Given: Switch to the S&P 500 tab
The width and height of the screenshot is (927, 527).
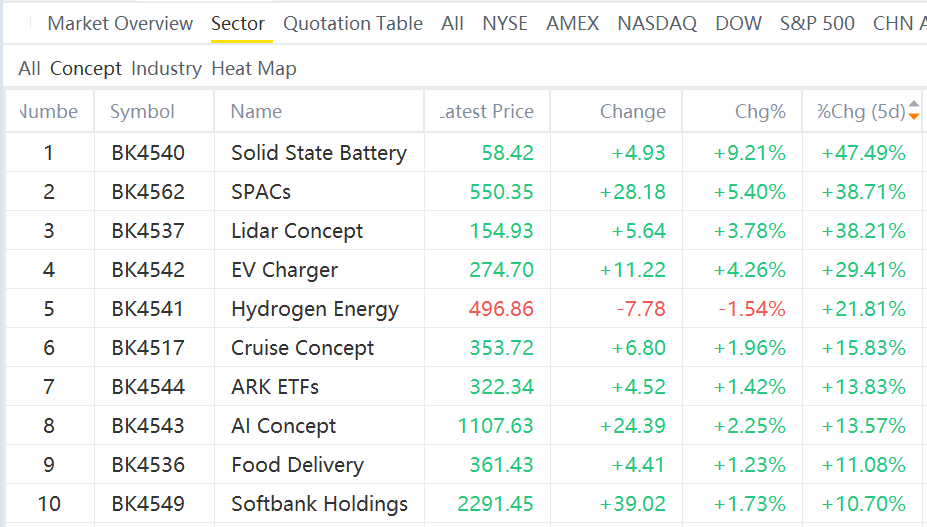Looking at the screenshot, I should click(817, 23).
